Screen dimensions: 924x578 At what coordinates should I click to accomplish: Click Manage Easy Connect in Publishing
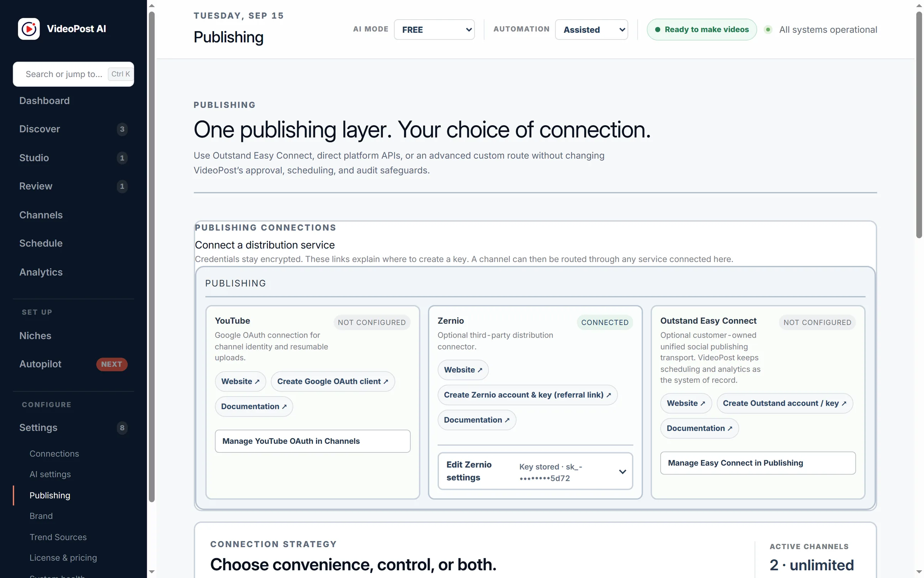pos(758,463)
